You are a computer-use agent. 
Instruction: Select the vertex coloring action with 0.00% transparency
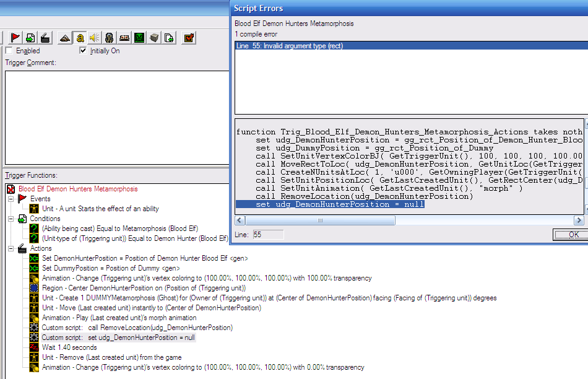pos(203,367)
